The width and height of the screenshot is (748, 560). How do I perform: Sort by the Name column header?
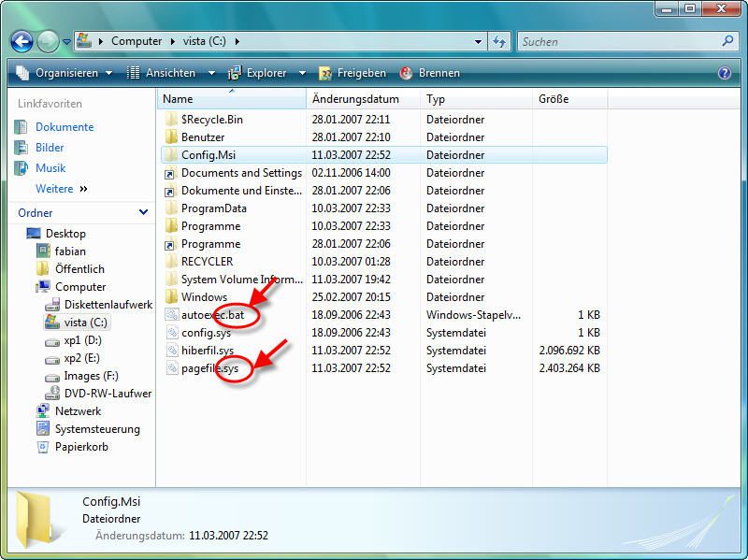pos(231,99)
